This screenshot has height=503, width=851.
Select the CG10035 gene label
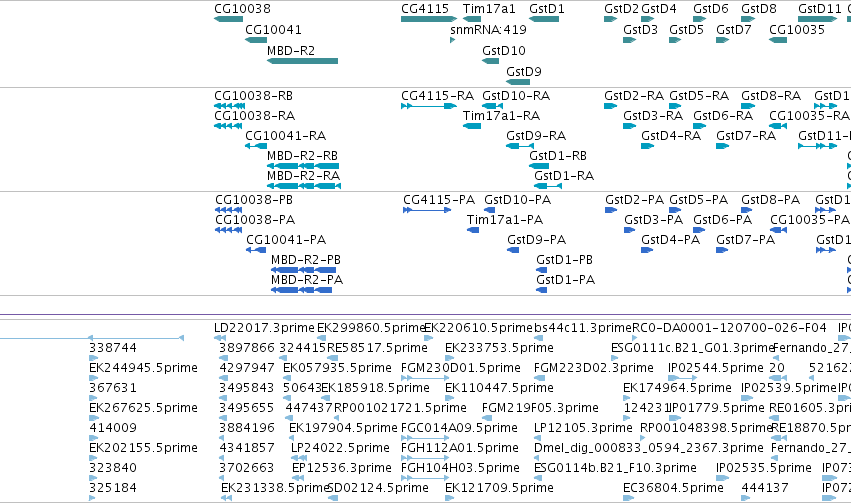[x=797, y=30]
